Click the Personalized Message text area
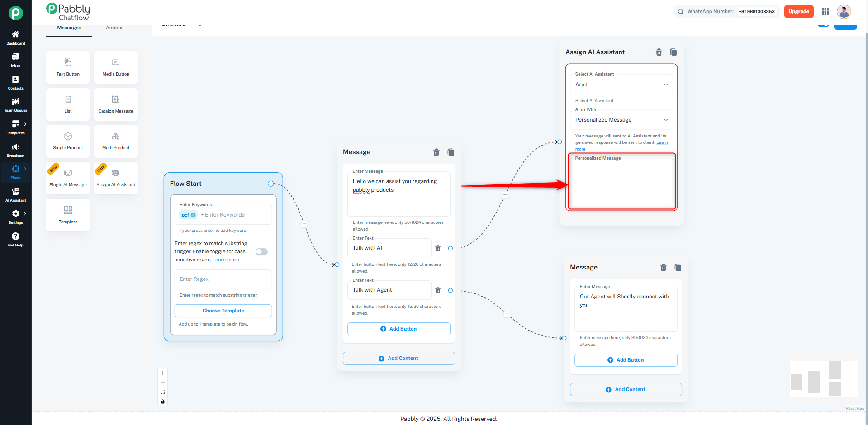 (x=622, y=181)
